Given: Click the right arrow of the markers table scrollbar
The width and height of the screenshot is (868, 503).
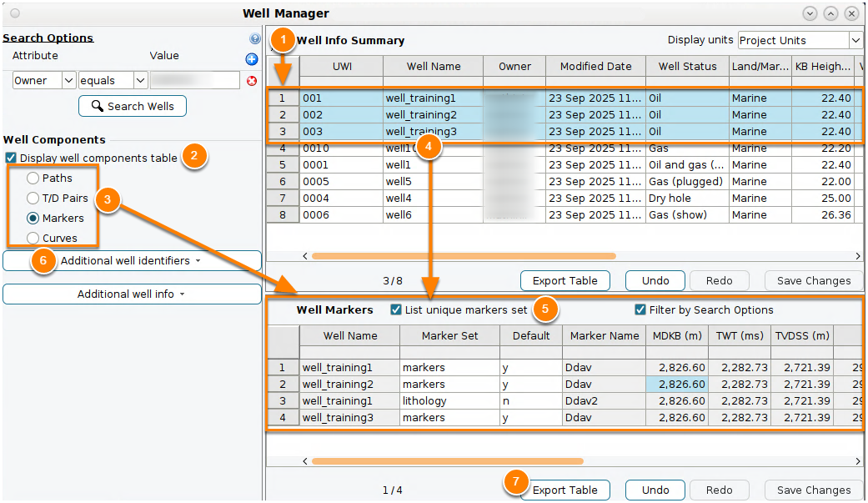Looking at the screenshot, I should tap(858, 461).
